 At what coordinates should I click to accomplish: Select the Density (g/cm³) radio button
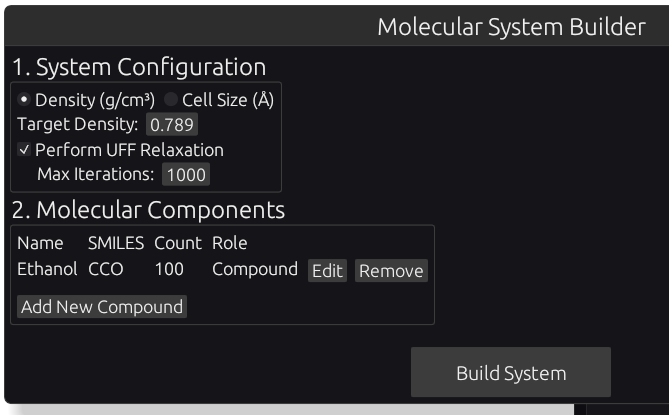coord(25,100)
